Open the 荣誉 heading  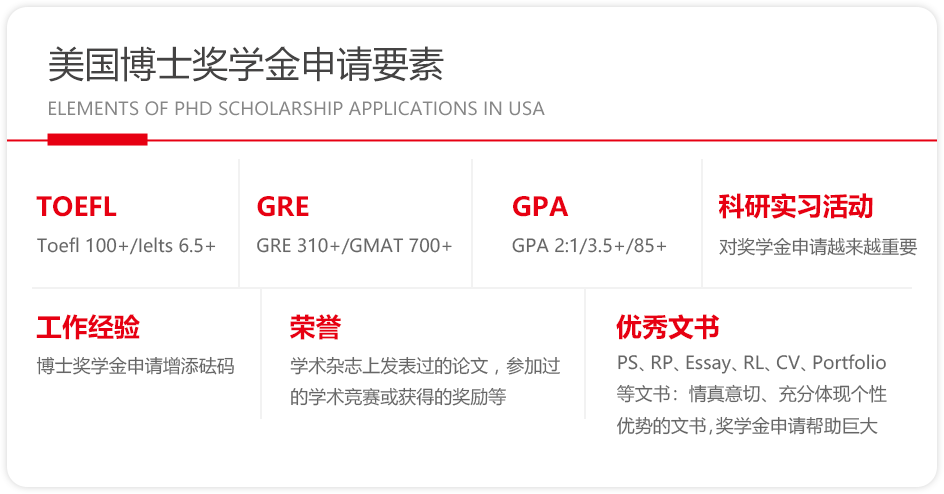pyautogui.click(x=315, y=327)
